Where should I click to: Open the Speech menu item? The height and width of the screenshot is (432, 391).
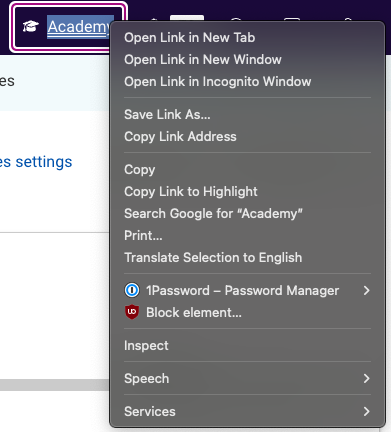247,378
